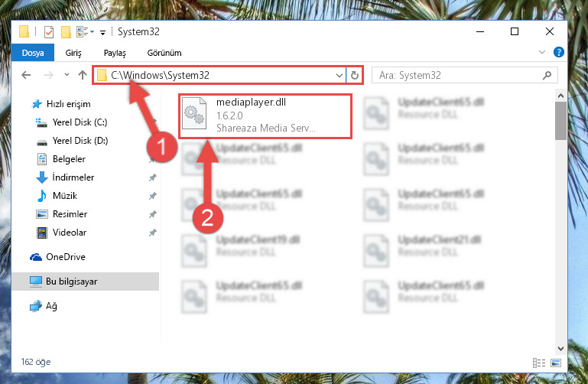Open Customize Quick Access Toolbar dropdown

tap(102, 33)
